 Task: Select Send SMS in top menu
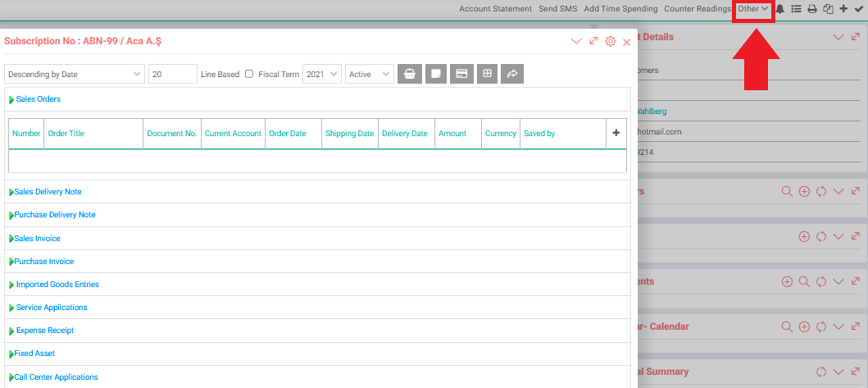(x=558, y=9)
